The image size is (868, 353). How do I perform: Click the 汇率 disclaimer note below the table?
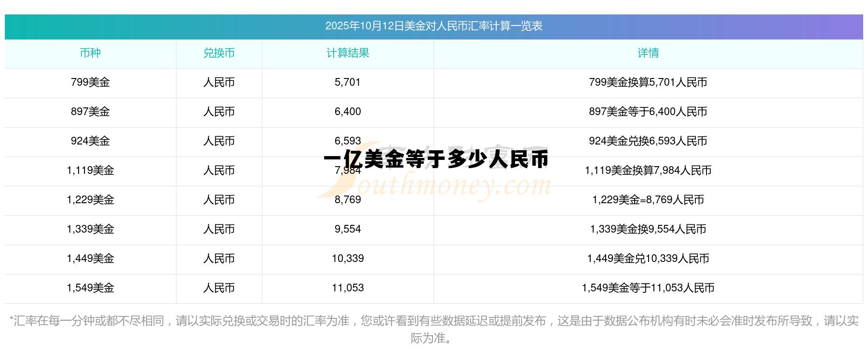(x=434, y=329)
